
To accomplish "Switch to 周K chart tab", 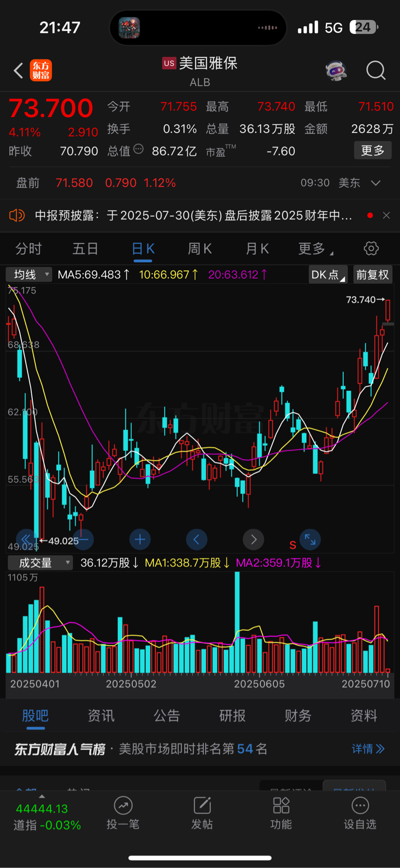I will click(x=200, y=249).
